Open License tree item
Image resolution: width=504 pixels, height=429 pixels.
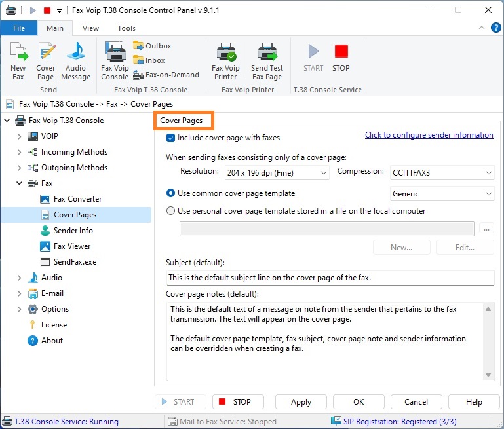(x=54, y=325)
